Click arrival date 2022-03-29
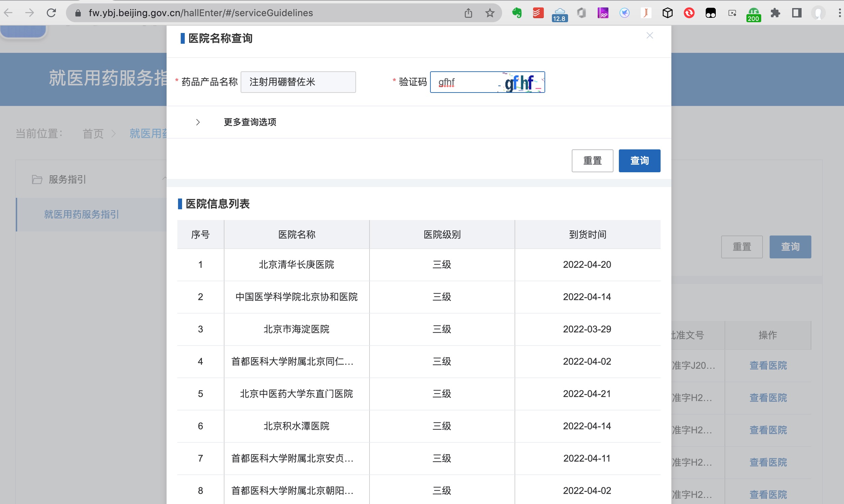This screenshot has width=844, height=504. coord(587,329)
